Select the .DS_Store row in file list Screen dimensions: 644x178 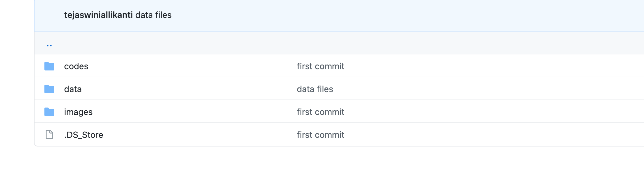pyautogui.click(x=463, y=135)
